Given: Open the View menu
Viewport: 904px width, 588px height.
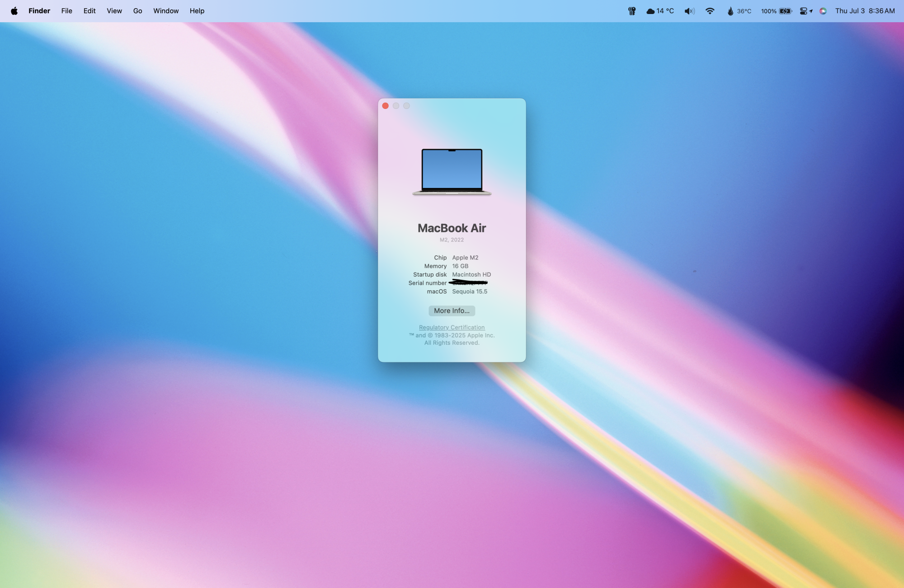Looking at the screenshot, I should 114,11.
